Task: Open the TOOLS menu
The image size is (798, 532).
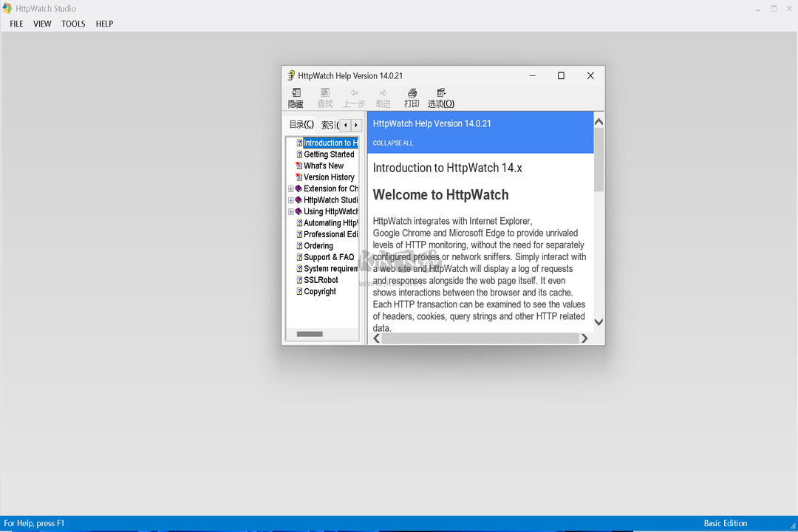Action: tap(73, 24)
